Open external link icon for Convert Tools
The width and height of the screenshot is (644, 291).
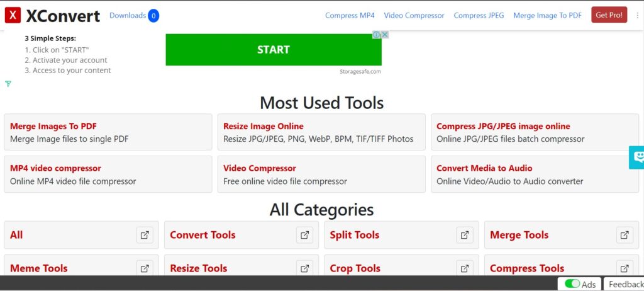[305, 235]
